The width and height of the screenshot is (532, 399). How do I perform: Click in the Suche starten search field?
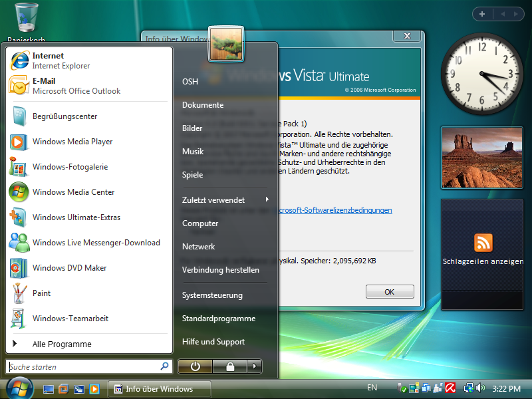(83, 366)
